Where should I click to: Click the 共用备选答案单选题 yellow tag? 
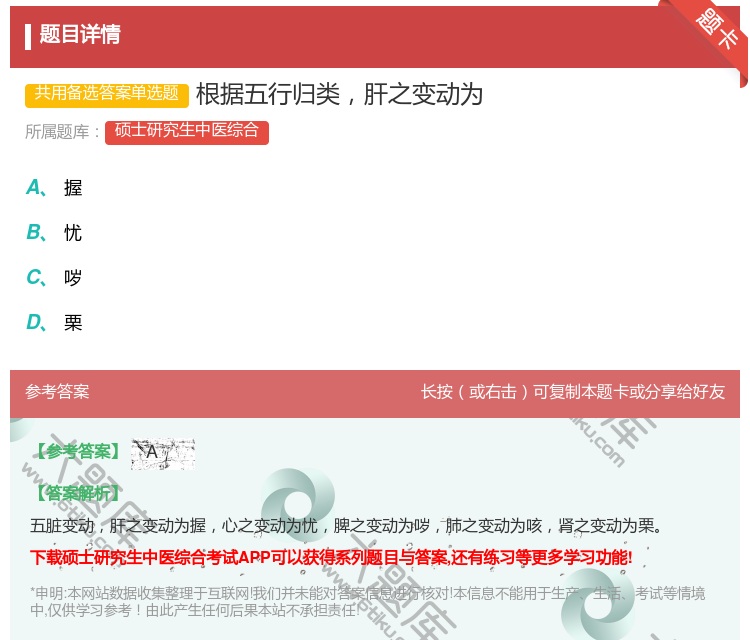[107, 94]
